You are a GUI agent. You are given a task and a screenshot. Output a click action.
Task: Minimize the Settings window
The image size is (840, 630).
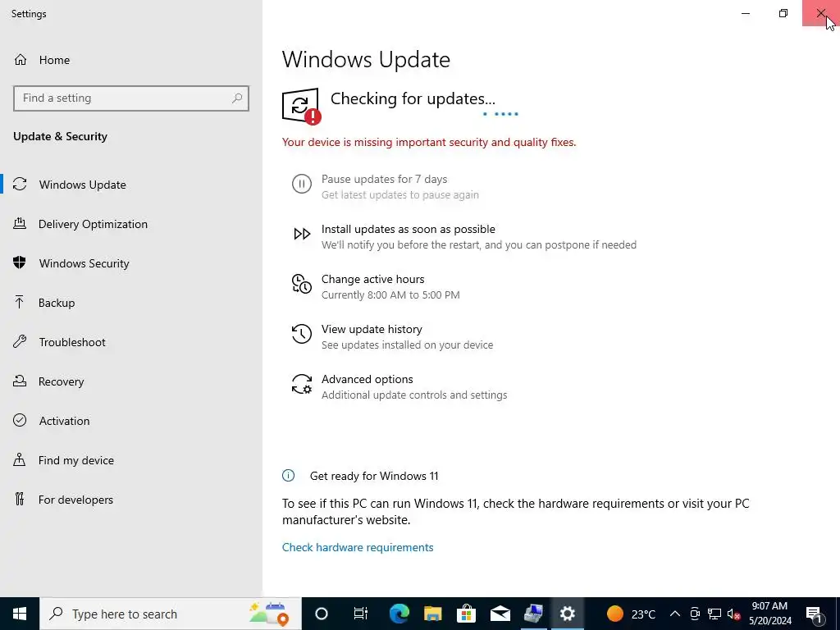(x=746, y=13)
